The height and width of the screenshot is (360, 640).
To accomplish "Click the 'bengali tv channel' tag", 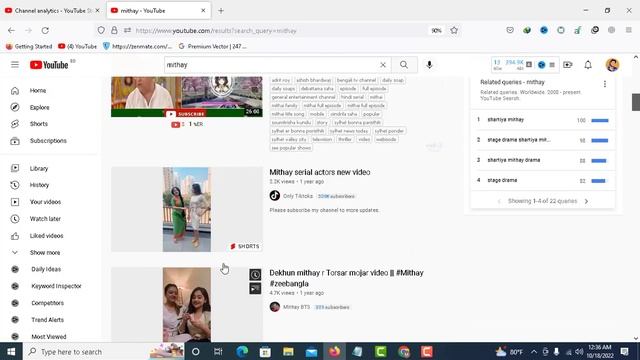I will pos(356,80).
